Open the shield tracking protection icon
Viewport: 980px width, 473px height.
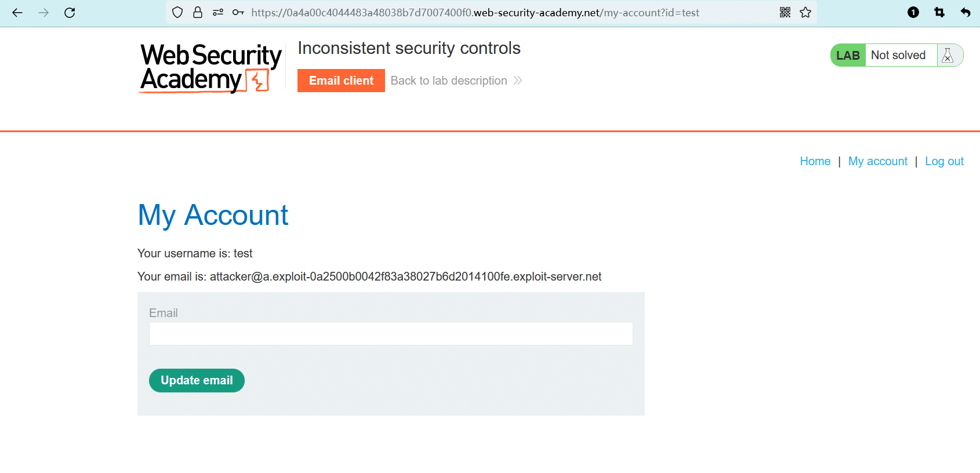point(177,13)
